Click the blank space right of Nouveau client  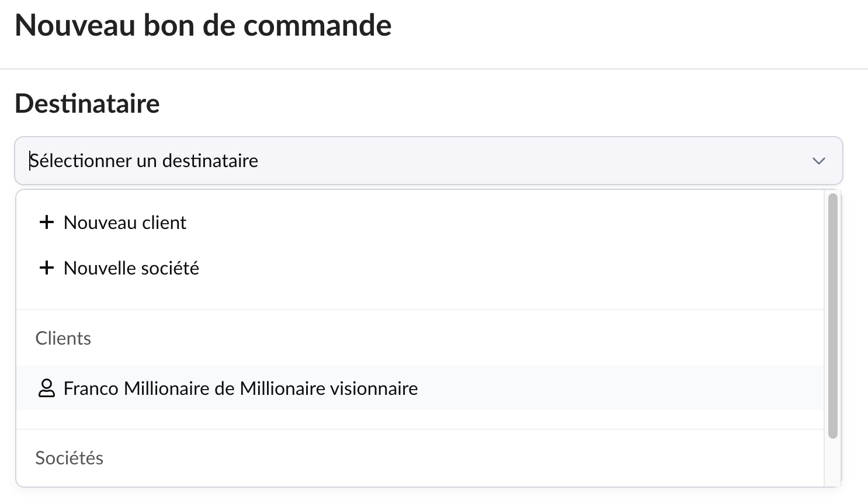pyautogui.click(x=467, y=223)
